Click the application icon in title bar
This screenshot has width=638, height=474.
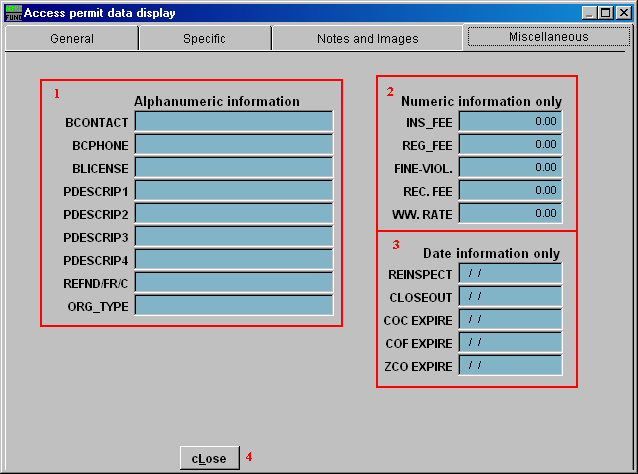tap(13, 13)
